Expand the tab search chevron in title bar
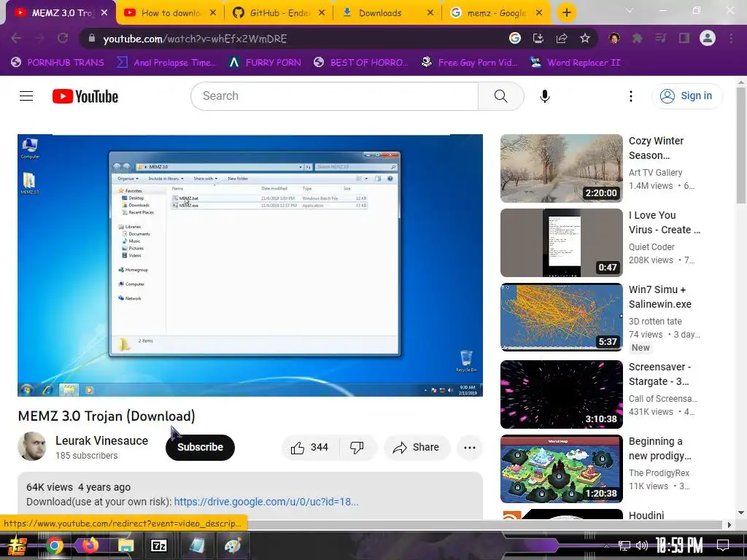Image resolution: width=747 pixels, height=560 pixels. [630, 10]
